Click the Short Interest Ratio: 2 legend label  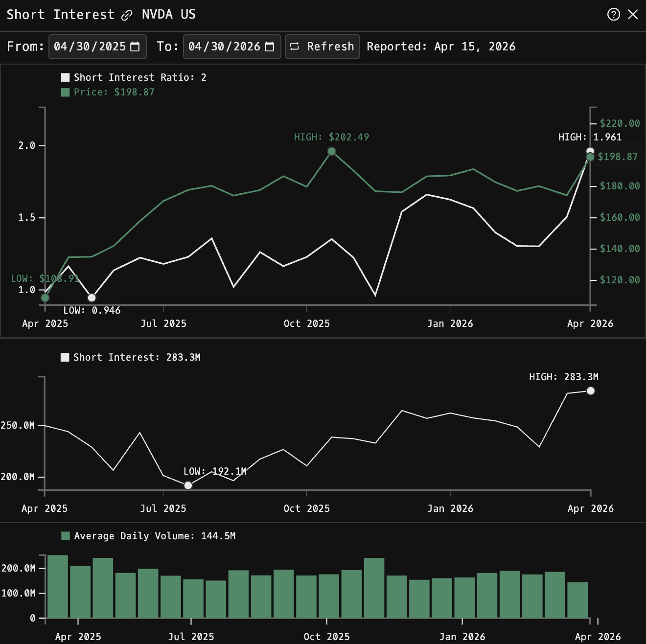(140, 77)
